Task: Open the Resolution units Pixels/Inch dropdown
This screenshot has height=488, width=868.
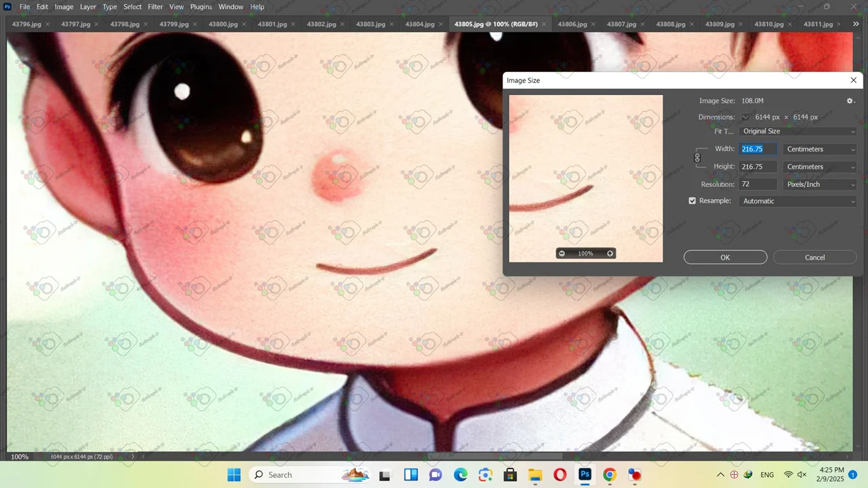Action: tap(820, 184)
